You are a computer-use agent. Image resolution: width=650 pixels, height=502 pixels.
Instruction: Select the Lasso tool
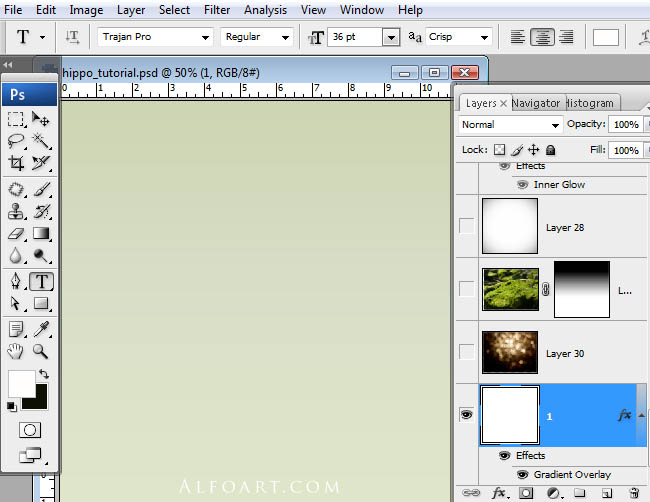point(16,141)
